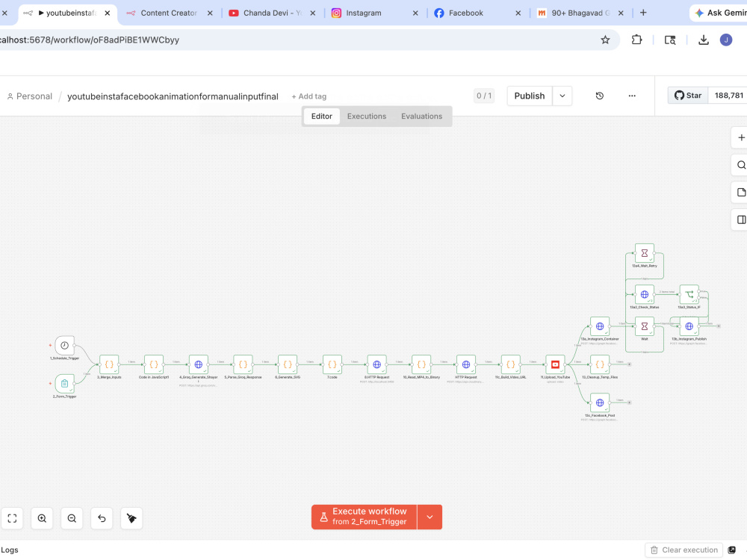The height and width of the screenshot is (560, 747).
Task: Click the Add tag link
Action: 309,96
